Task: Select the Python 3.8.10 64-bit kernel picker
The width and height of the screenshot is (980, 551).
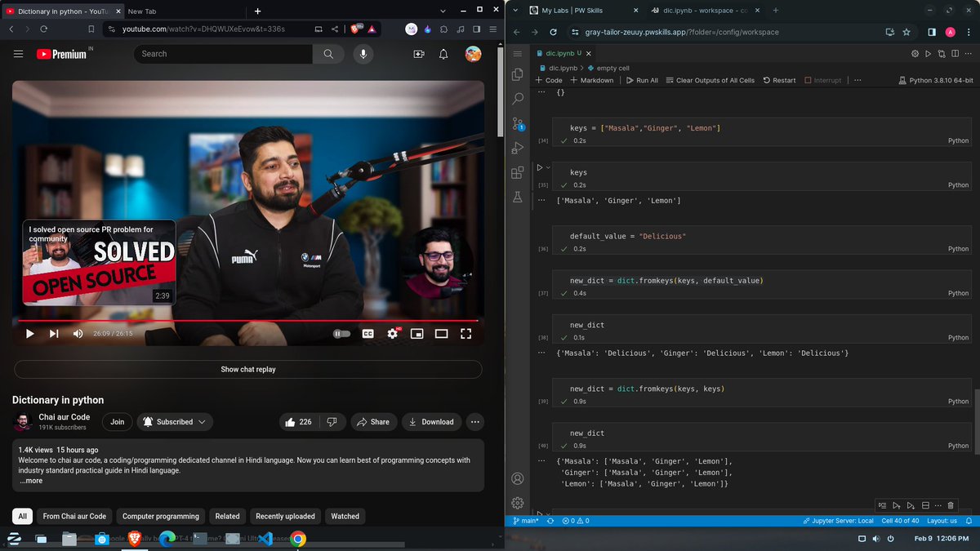Action: point(935,80)
